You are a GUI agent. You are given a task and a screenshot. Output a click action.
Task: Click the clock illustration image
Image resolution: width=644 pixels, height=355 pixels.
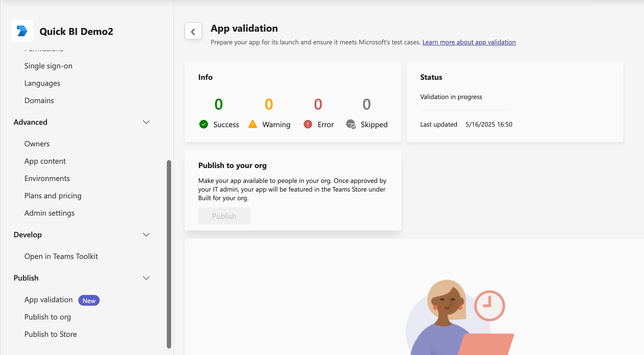tap(489, 305)
